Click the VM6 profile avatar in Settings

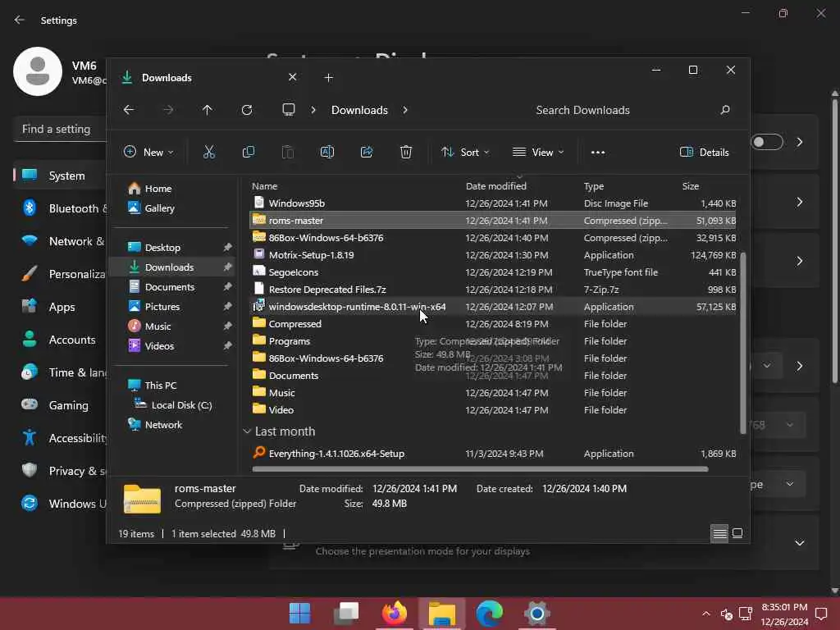pos(38,71)
